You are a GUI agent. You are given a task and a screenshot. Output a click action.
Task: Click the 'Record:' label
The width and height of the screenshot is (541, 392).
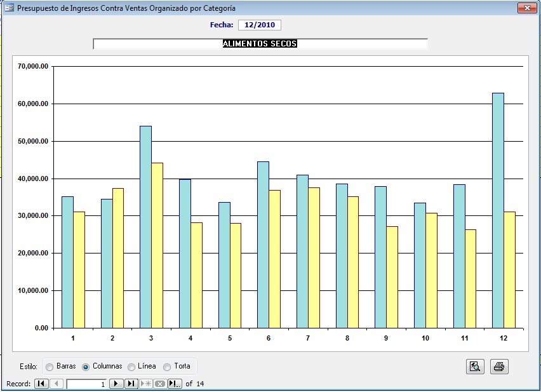[18, 384]
